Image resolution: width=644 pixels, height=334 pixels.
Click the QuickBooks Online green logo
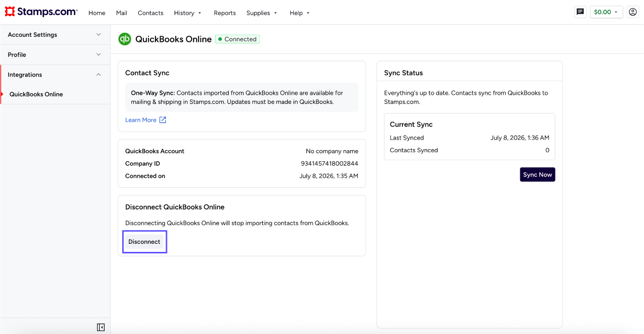[125, 39]
